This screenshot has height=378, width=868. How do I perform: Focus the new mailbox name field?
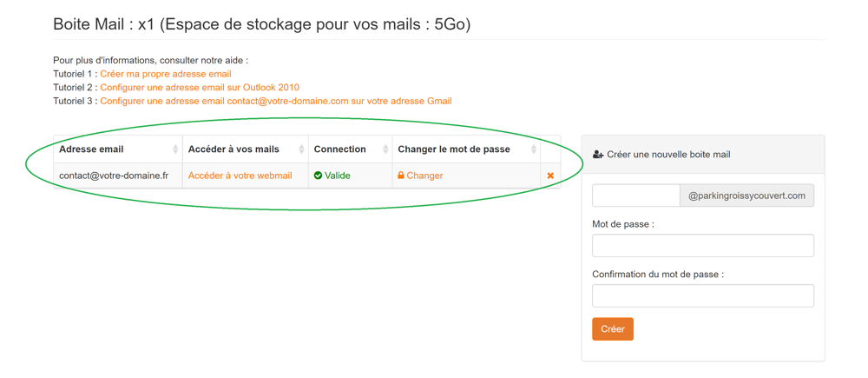[635, 196]
